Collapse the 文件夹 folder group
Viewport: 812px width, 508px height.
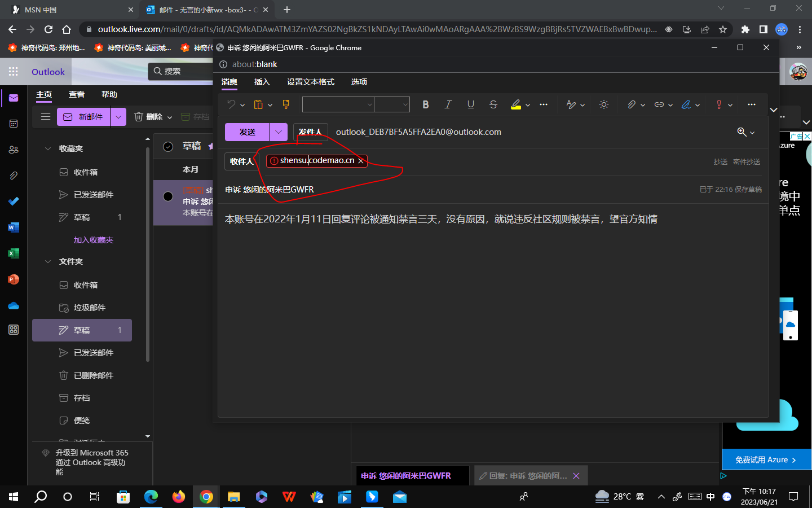click(48, 261)
